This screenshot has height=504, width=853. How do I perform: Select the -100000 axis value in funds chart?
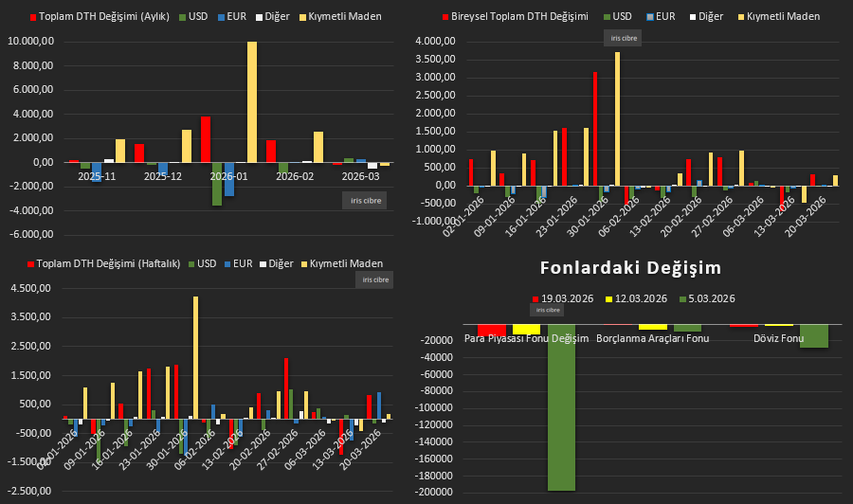pyautogui.click(x=433, y=407)
